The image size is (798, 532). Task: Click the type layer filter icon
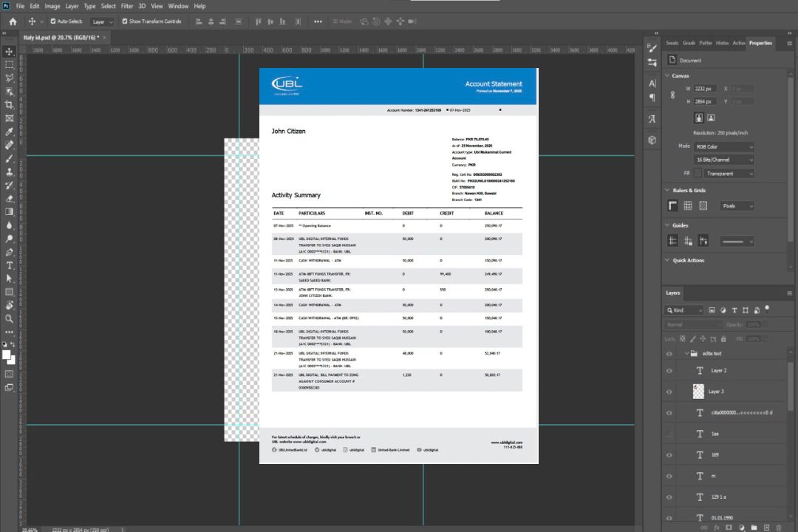(734, 310)
